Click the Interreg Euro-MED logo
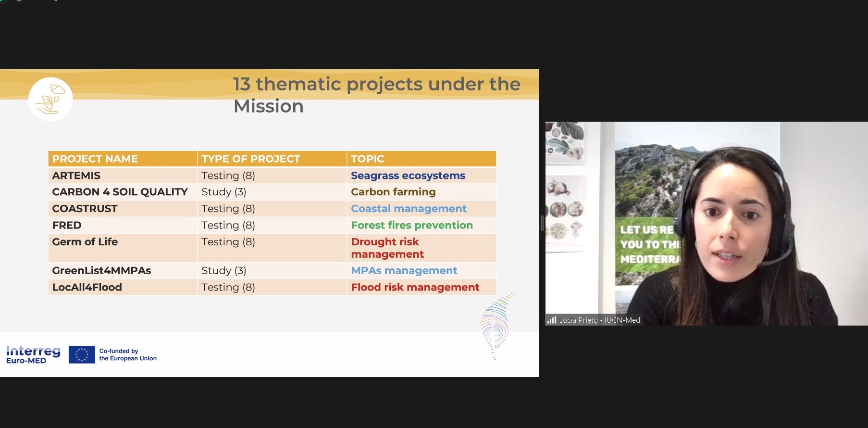 (x=33, y=354)
